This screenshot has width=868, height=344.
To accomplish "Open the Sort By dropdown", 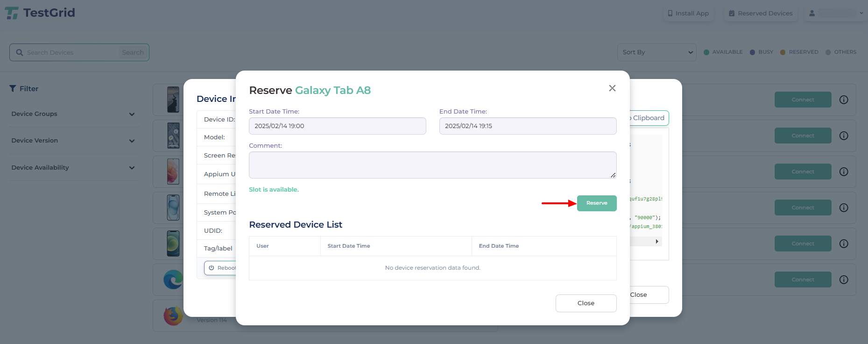I will point(657,52).
